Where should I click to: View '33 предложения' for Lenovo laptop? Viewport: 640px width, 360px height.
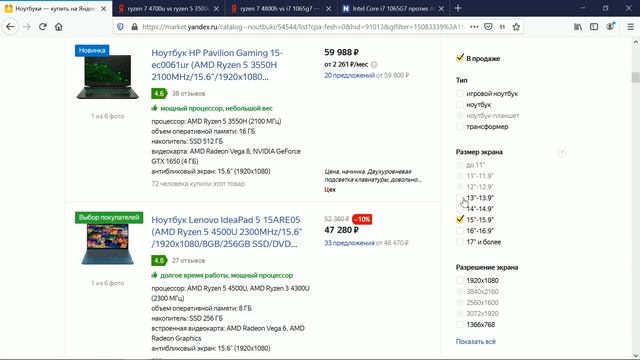[x=349, y=243]
